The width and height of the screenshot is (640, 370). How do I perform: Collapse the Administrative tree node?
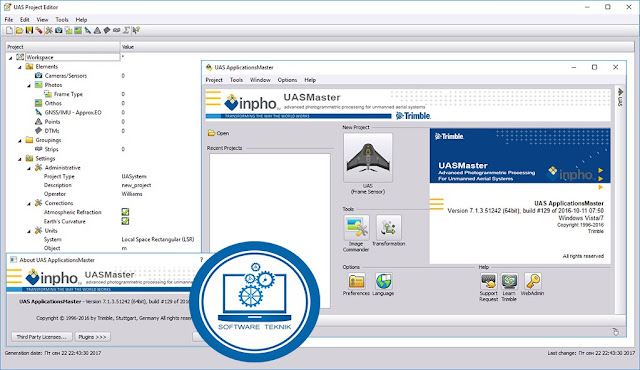(x=29, y=168)
